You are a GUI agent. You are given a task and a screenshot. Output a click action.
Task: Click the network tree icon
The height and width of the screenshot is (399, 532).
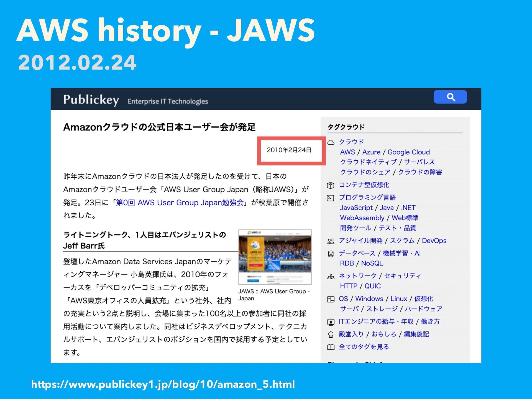click(331, 276)
